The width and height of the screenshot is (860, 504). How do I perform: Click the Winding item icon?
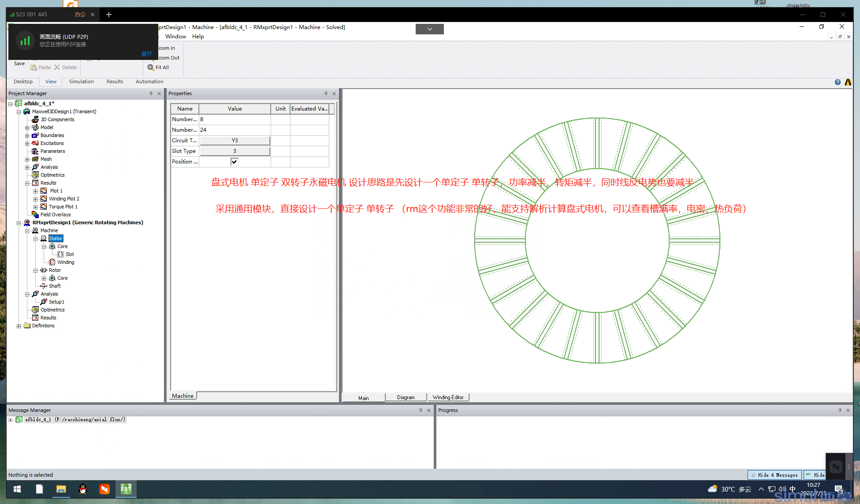[52, 262]
